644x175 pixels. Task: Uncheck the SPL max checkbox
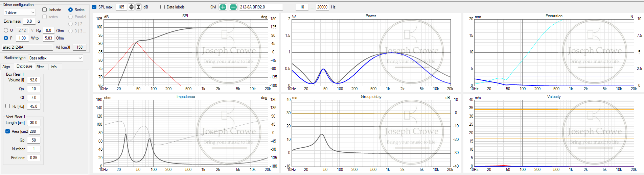tap(94, 7)
